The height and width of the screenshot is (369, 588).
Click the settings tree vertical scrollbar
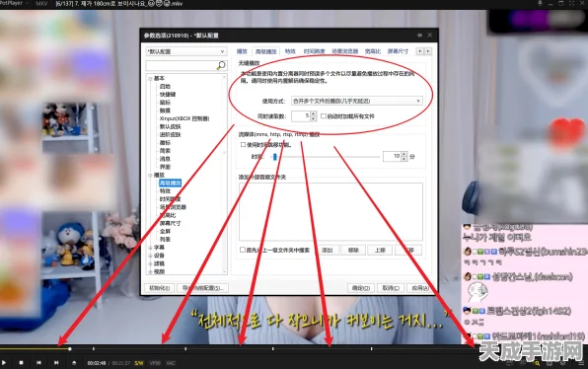click(225, 174)
